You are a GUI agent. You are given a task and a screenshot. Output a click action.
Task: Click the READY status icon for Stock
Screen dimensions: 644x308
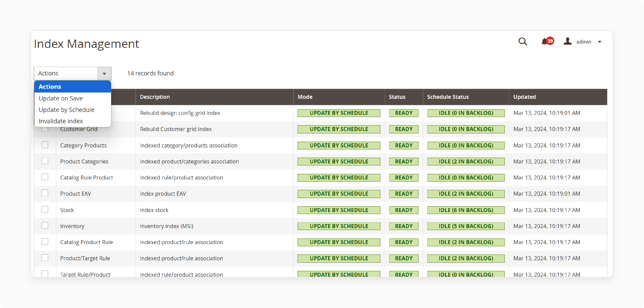pos(404,210)
